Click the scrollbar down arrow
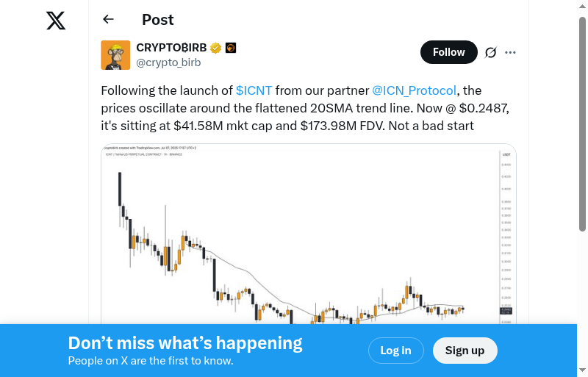The width and height of the screenshot is (588, 377). click(583, 370)
